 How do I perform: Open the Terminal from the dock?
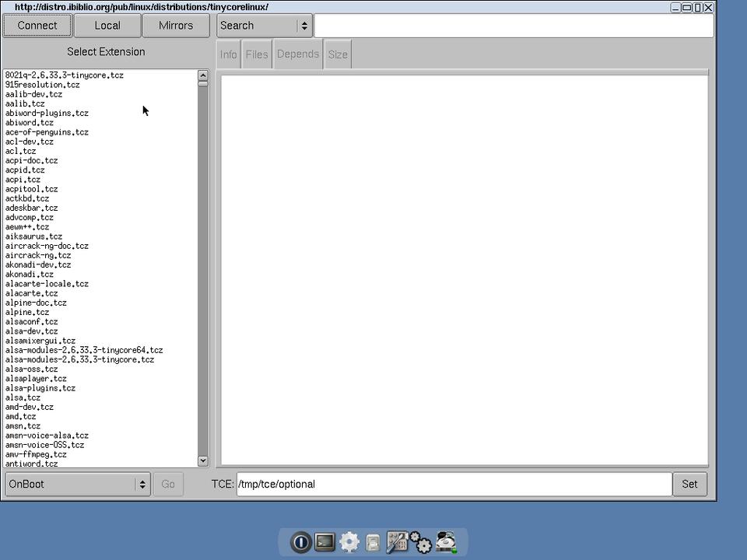click(x=324, y=542)
